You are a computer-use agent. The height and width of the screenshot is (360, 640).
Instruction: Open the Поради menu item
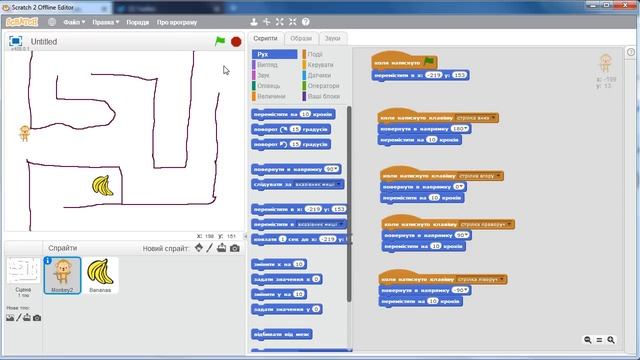[x=138, y=22]
